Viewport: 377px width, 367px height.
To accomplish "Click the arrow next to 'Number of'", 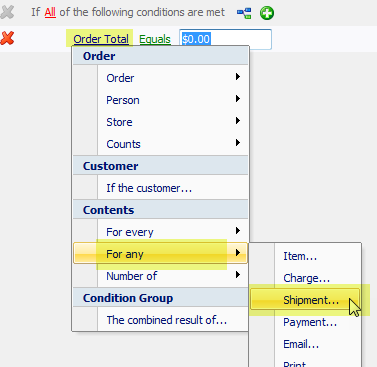I will (x=238, y=275).
